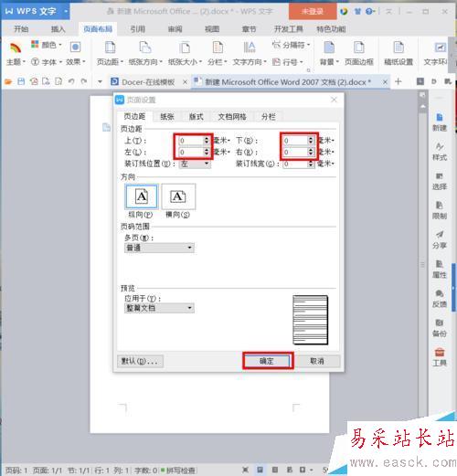Switch to the 开发工具 ribbon tab
Image resolution: width=457 pixels, height=476 pixels.
click(289, 29)
